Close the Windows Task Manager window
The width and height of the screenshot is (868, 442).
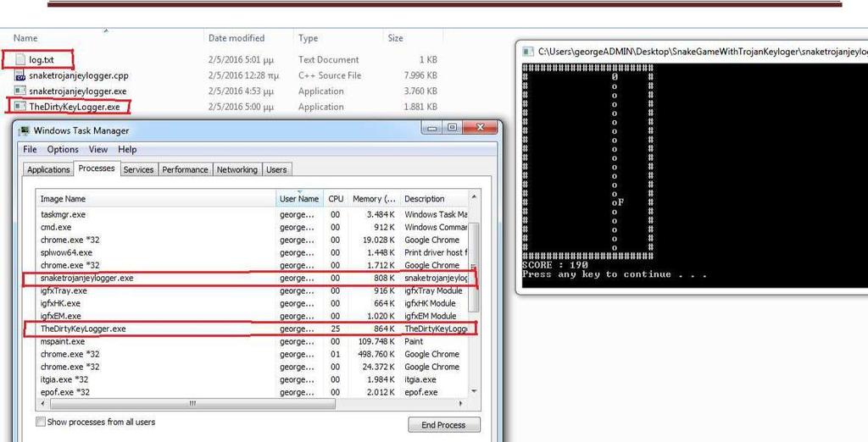point(480,128)
